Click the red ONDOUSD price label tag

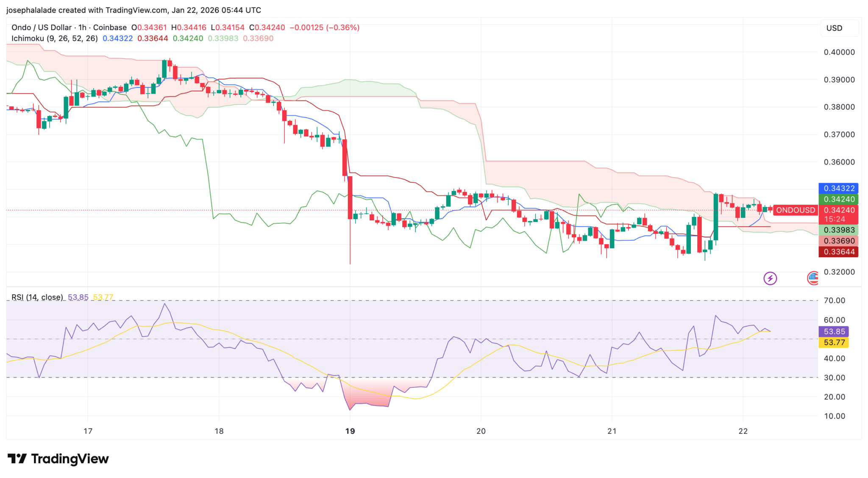[795, 210]
